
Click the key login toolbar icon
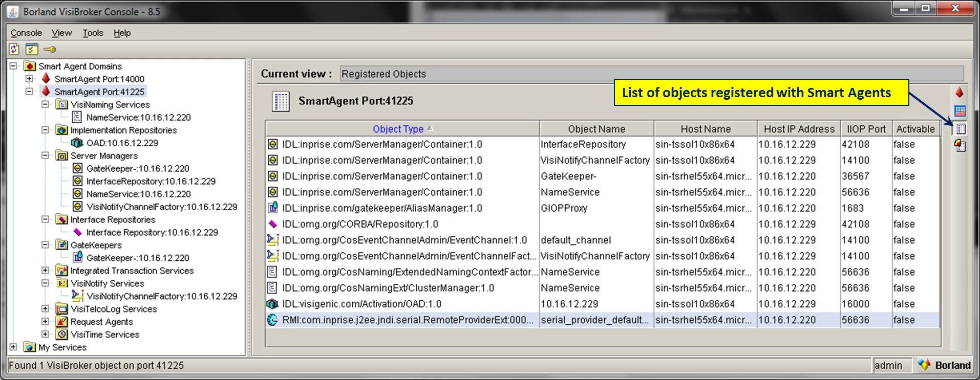coord(50,50)
